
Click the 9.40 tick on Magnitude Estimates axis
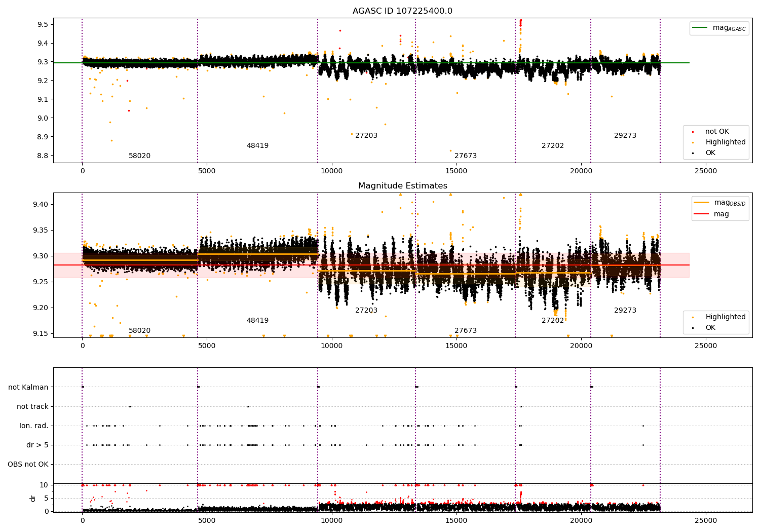[41, 205]
